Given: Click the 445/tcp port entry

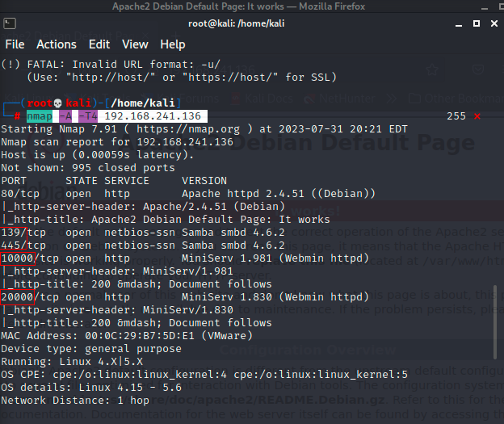Looking at the screenshot, I should (x=23, y=246).
